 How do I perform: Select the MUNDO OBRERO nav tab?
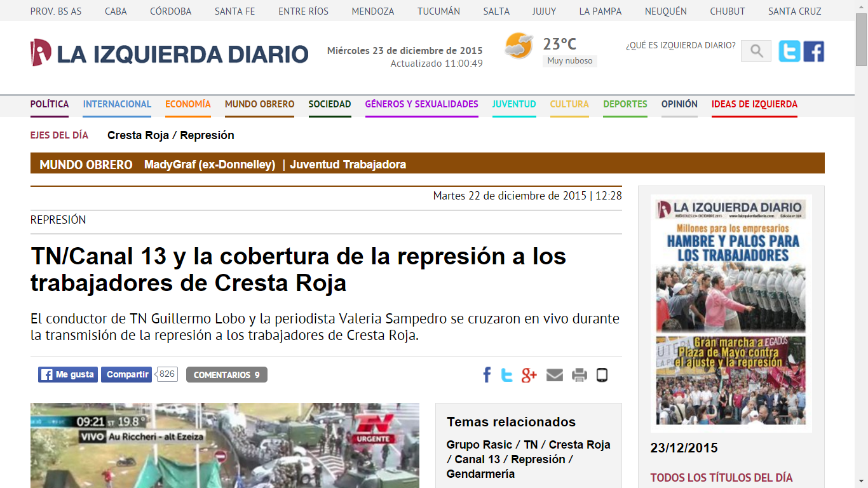260,104
